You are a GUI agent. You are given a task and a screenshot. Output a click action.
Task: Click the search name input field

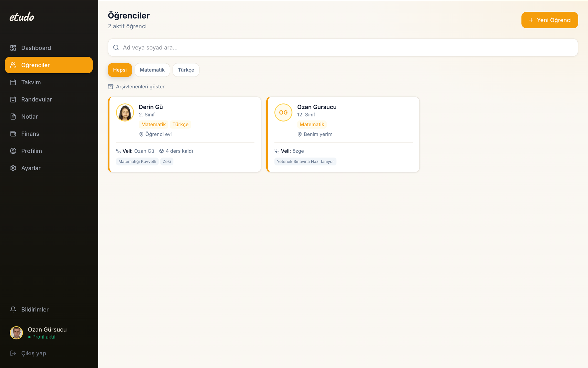click(343, 47)
